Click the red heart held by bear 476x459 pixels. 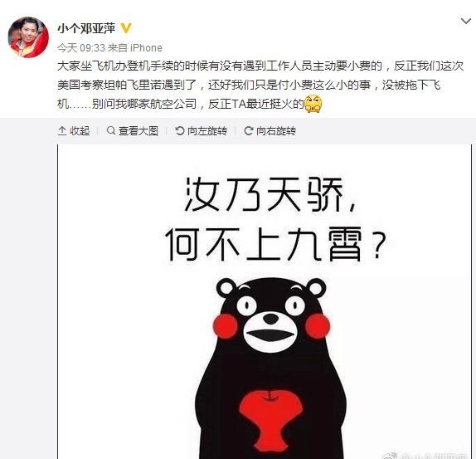coord(271,420)
